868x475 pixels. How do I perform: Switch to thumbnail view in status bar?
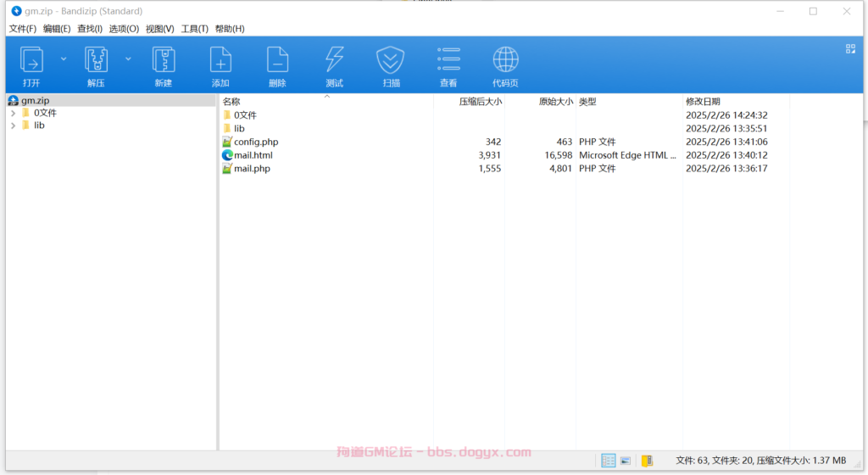click(x=626, y=461)
